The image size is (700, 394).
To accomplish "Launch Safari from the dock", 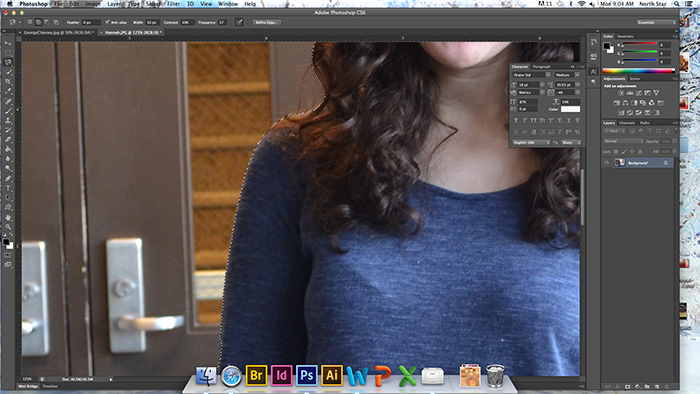I will coord(231,376).
